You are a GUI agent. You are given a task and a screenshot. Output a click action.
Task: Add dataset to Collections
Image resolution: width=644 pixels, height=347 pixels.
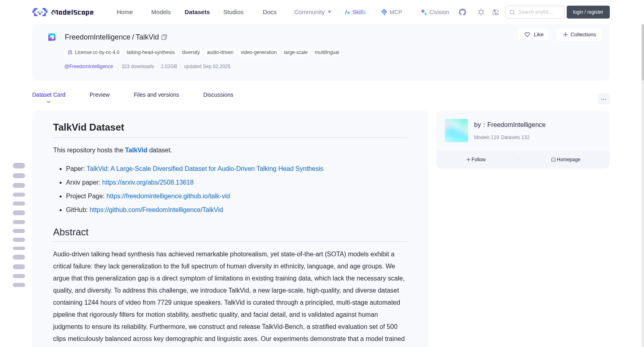(579, 35)
